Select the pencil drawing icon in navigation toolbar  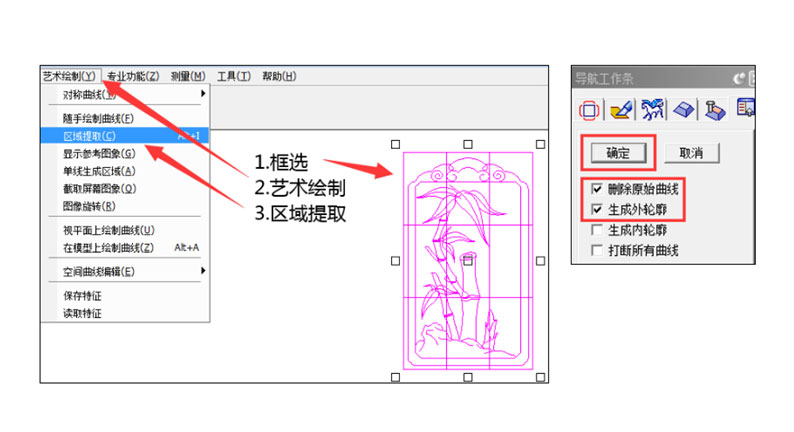click(x=620, y=109)
